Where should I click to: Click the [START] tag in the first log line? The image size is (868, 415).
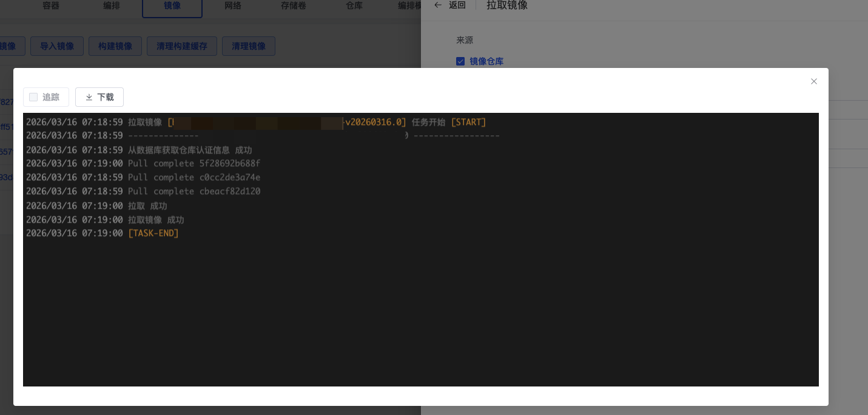[x=468, y=122]
